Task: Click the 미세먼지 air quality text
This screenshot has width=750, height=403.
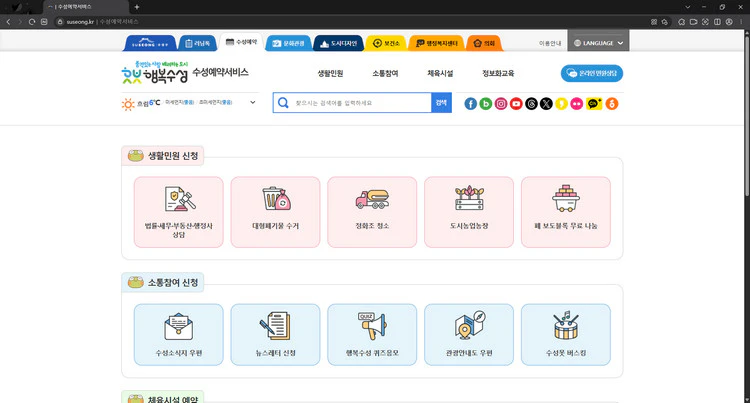Action: [x=179, y=102]
